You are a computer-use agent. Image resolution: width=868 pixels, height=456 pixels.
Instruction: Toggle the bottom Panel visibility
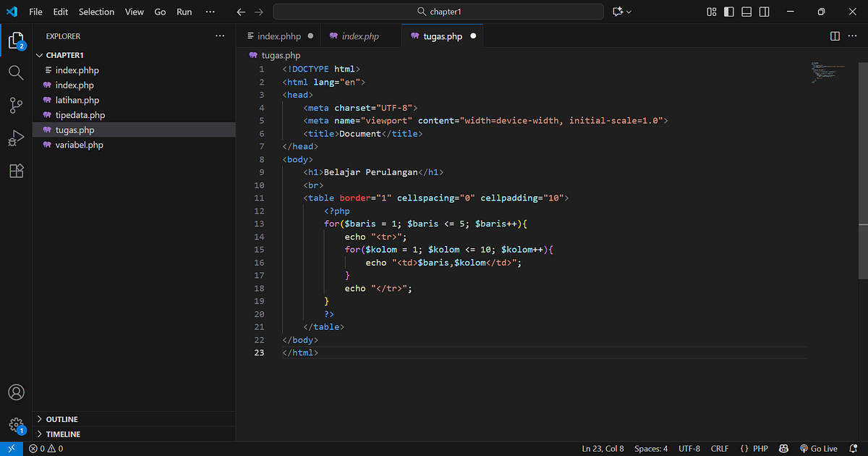point(747,12)
